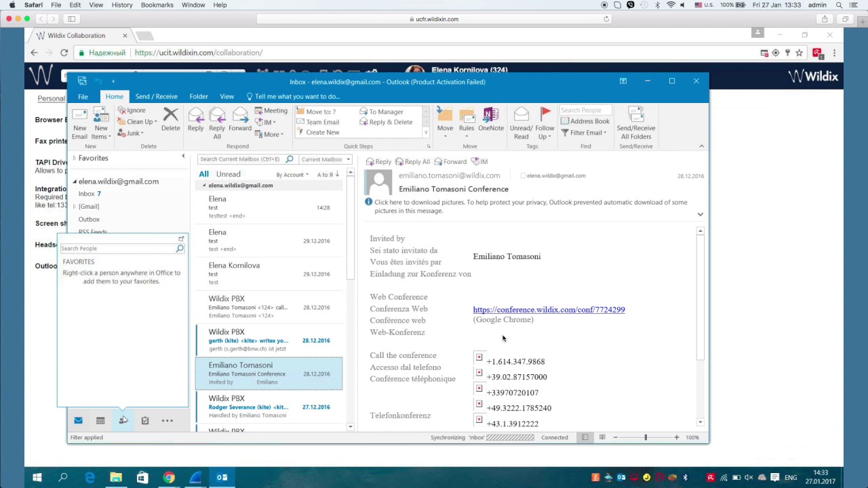Open the Outbox folder
868x488 pixels.
pos(89,219)
